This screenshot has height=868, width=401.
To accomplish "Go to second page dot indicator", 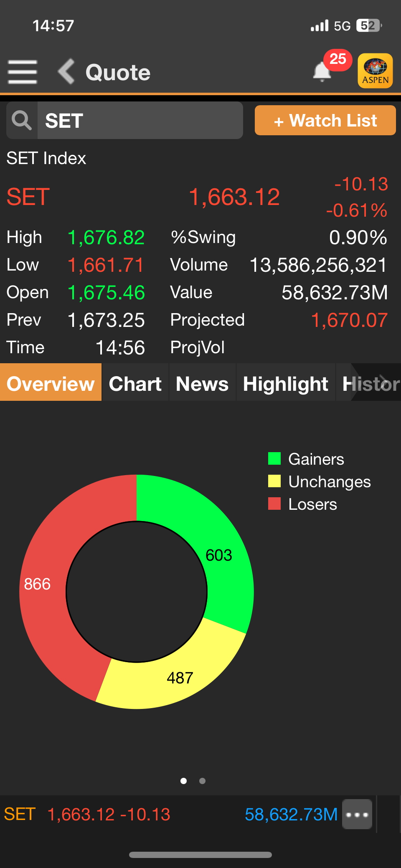I will [202, 781].
